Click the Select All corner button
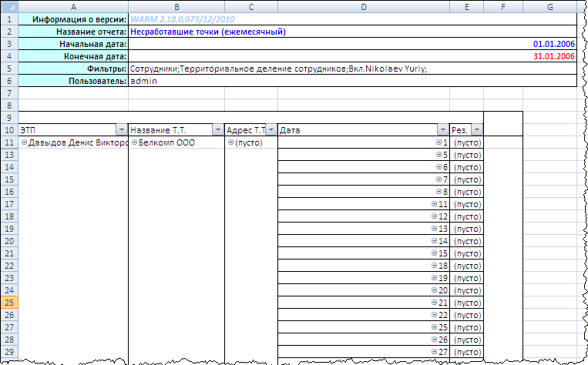Image resolution: width=588 pixels, height=365 pixels. click(x=8, y=7)
